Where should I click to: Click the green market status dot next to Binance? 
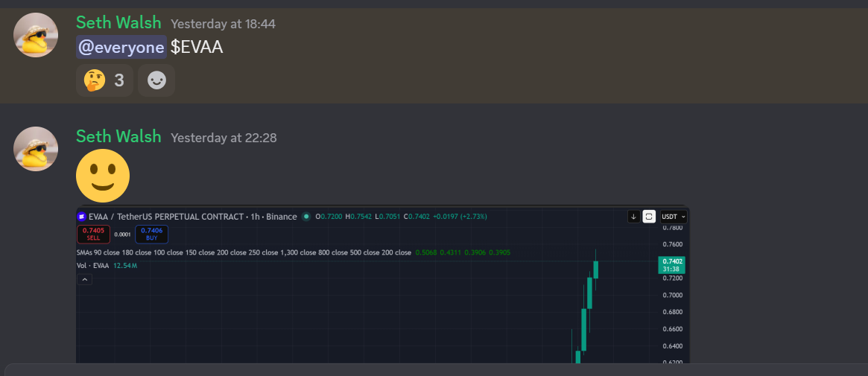point(306,216)
